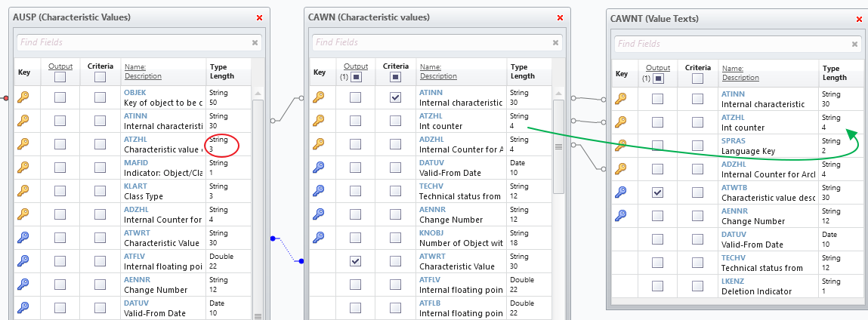
Task: Click the gold key icon for ATINN in CAWN
Action: click(x=319, y=97)
